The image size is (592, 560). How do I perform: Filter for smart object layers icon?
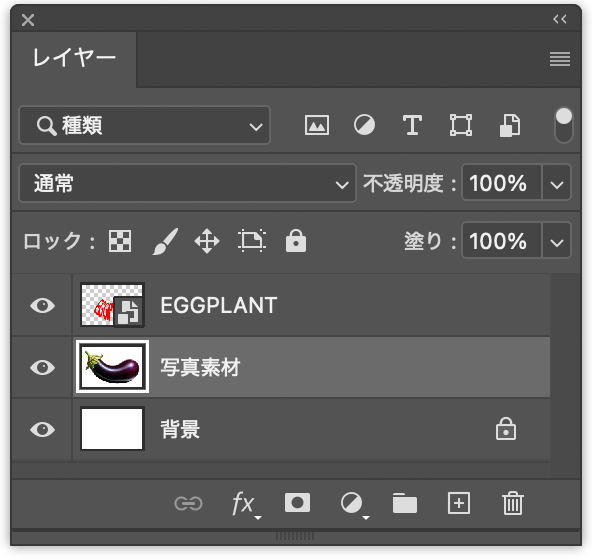(x=510, y=125)
